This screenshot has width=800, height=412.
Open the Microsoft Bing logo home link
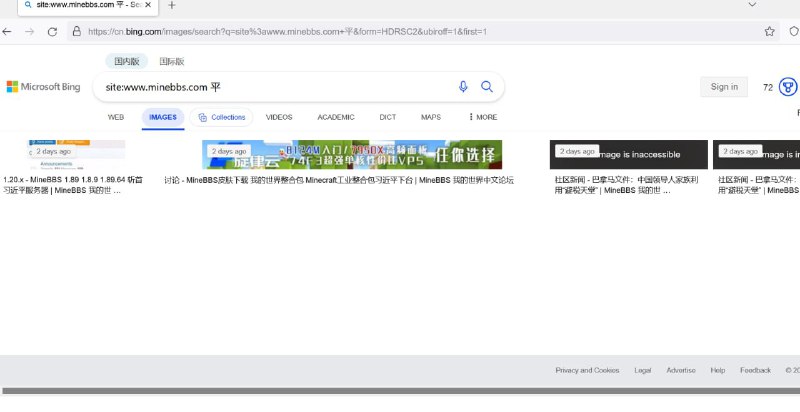43,87
